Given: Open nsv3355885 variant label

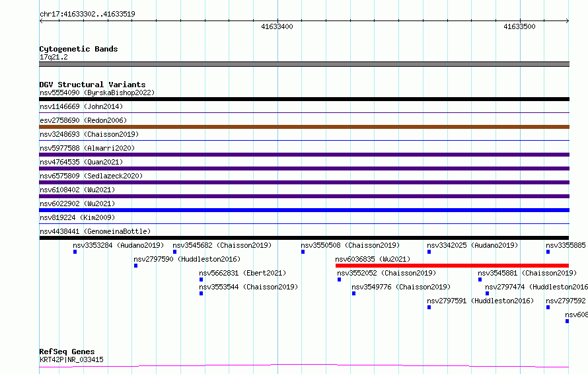Looking at the screenshot, I should (x=566, y=245).
